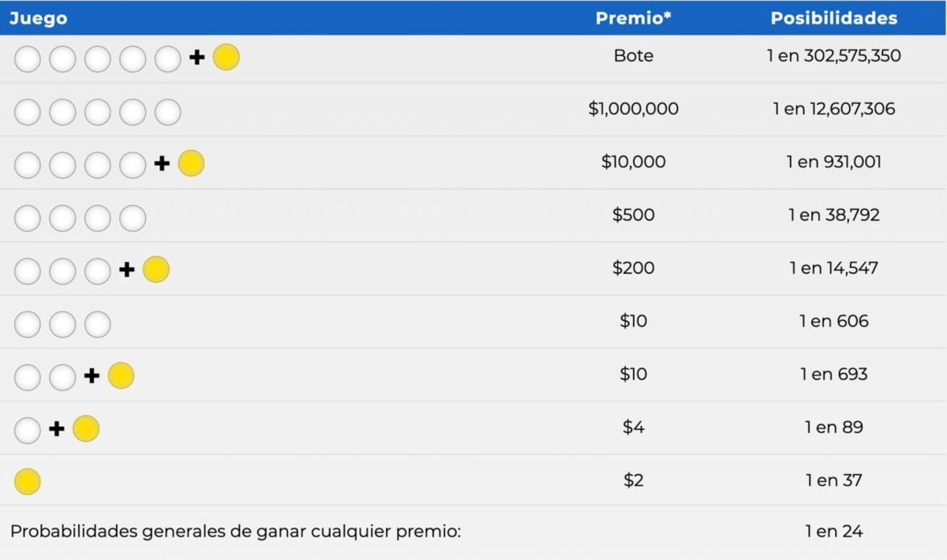The height and width of the screenshot is (560, 947).
Task: Click the yellow ball in the $200 row
Action: [156, 270]
